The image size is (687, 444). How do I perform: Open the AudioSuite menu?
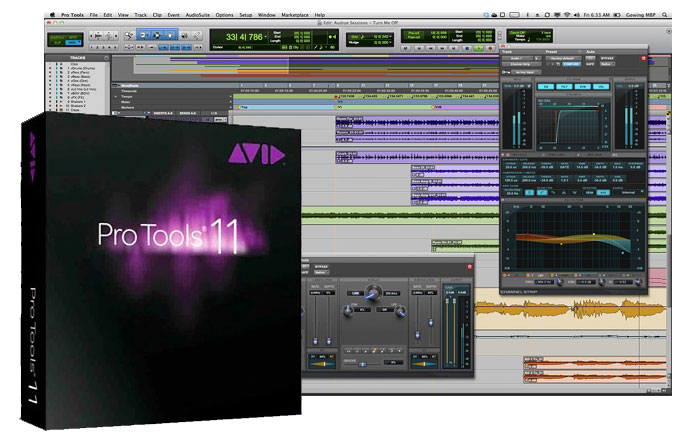pyautogui.click(x=198, y=15)
